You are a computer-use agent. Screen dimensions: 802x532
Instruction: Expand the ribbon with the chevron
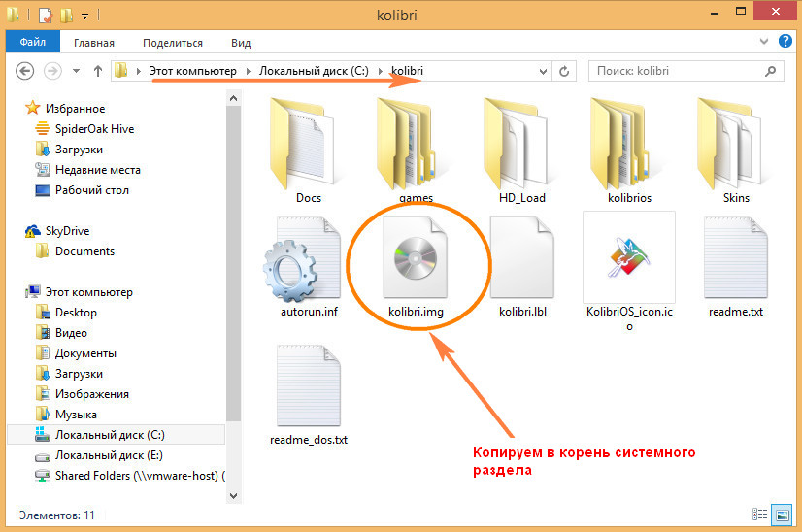763,42
